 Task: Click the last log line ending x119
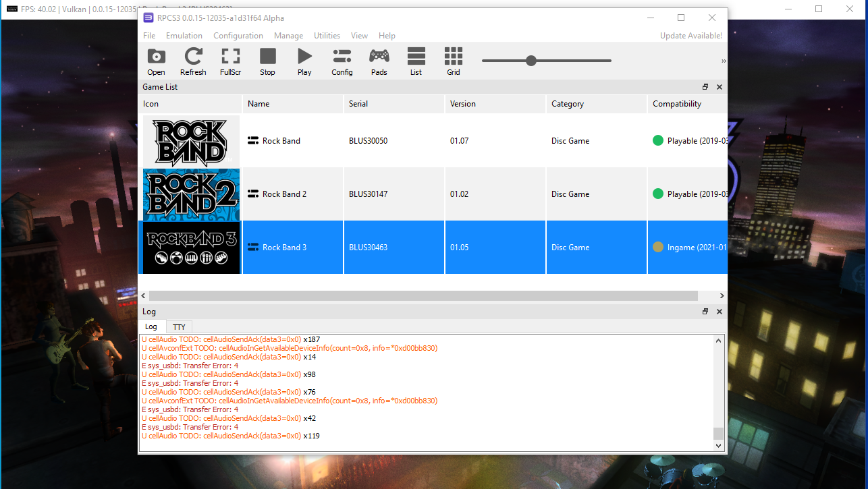click(230, 436)
